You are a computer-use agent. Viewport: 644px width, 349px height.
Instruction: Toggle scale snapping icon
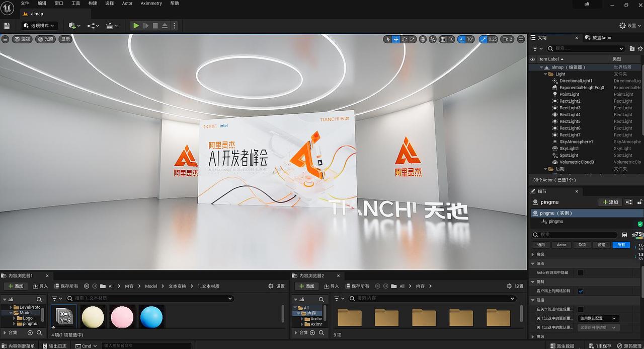483,39
